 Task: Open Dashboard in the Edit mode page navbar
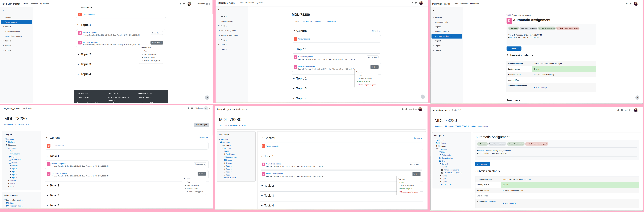34,4
